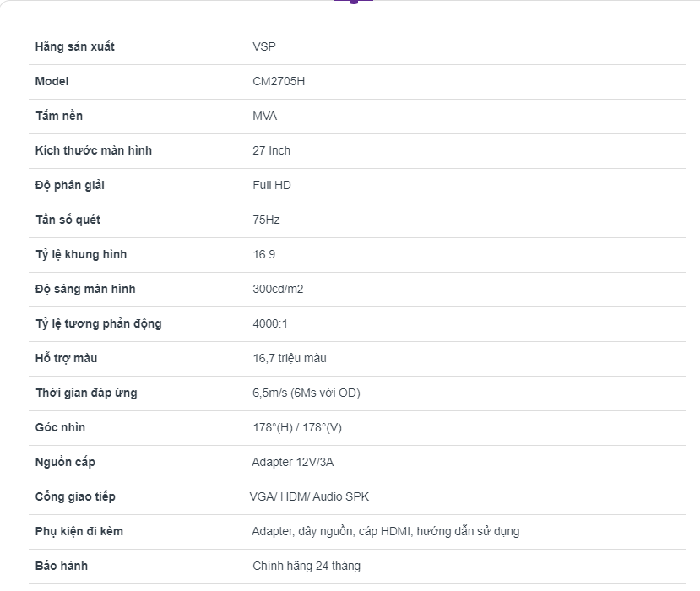Select the VGA/ HDM/ Audio SPK ports value
Screen dimensions: 700x591
coord(309,496)
